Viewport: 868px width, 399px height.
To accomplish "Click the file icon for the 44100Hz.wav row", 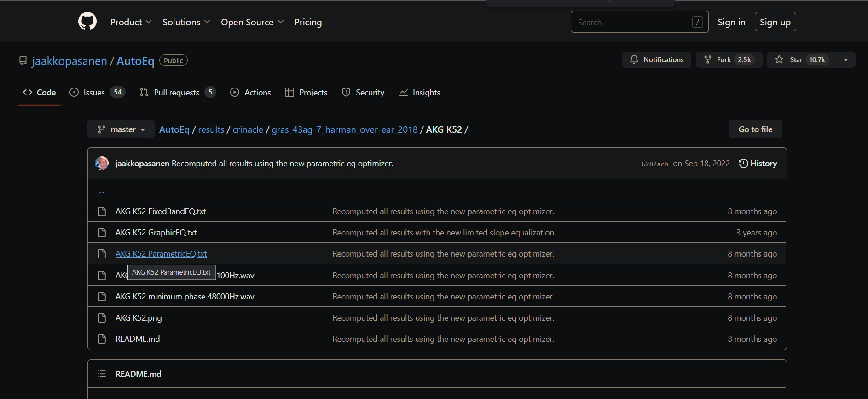I will (102, 276).
